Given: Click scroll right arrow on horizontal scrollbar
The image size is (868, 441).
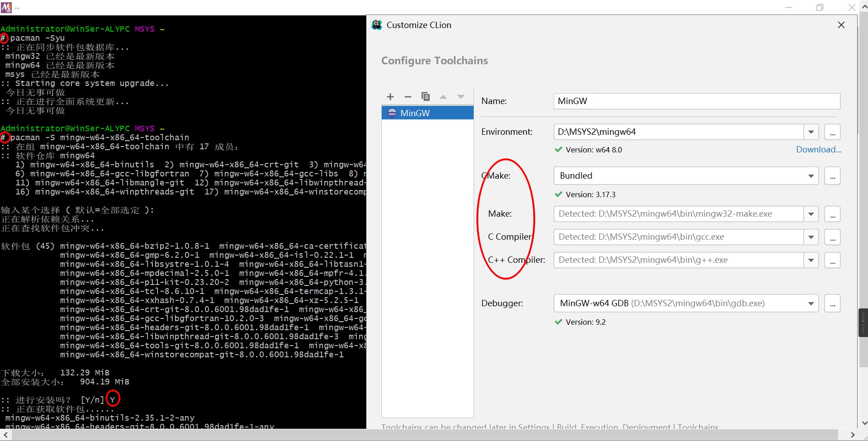Looking at the screenshot, I should (852, 435).
